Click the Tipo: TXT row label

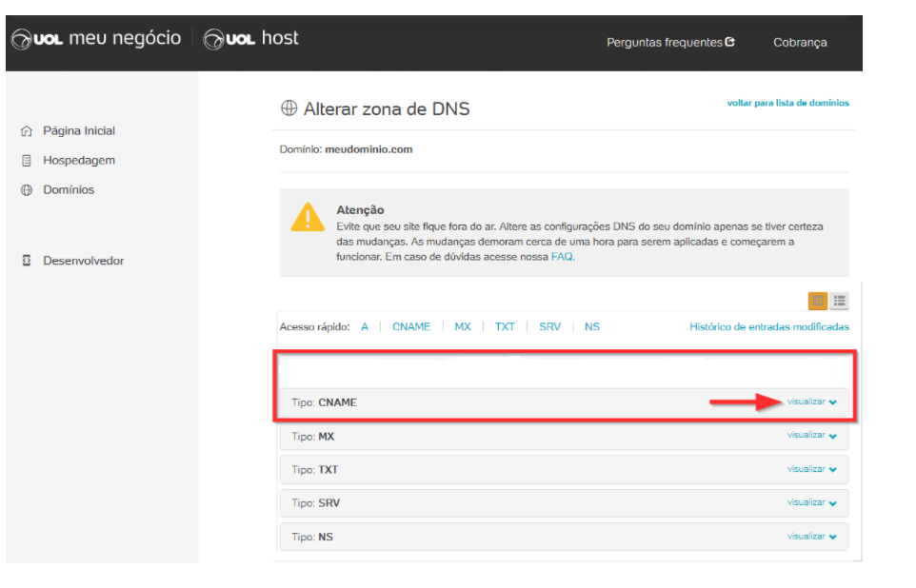[315, 469]
